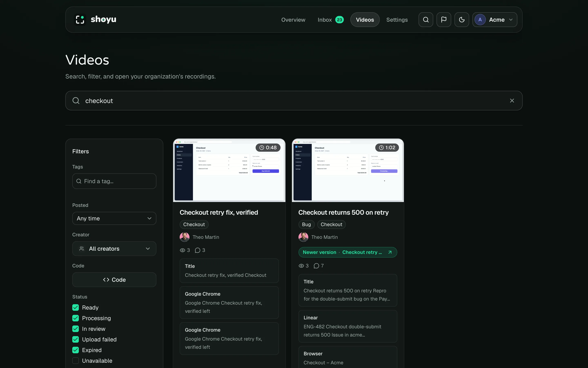Open the Checkout retry fix, verified title
Viewport: 588px width, 368px height.
pyautogui.click(x=219, y=212)
